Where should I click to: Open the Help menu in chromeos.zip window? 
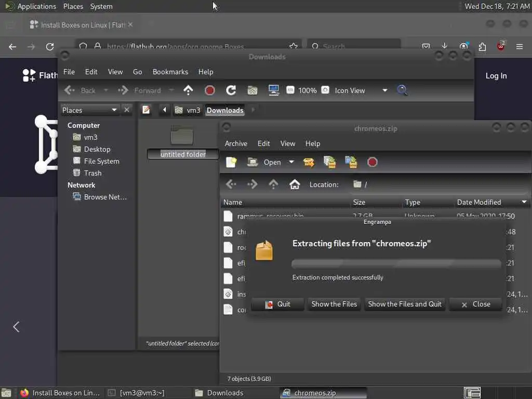point(312,143)
